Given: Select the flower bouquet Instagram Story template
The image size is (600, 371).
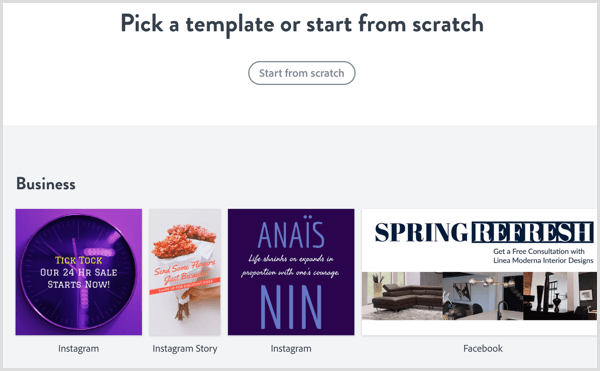Looking at the screenshot, I should click(x=185, y=272).
